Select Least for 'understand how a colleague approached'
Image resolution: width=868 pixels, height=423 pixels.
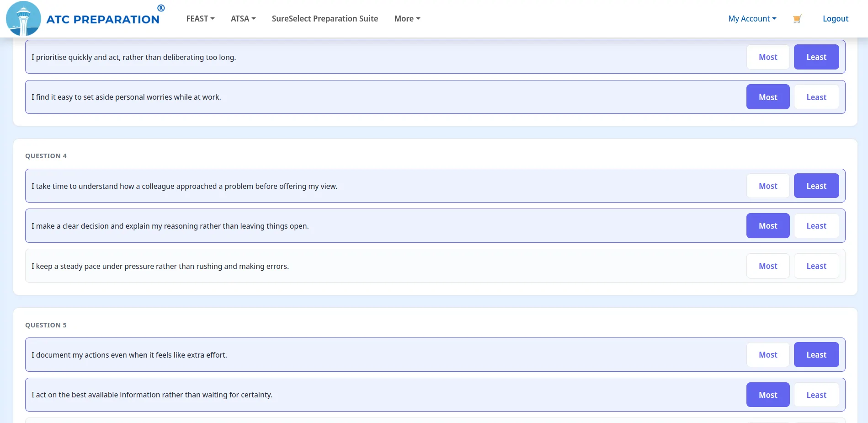point(816,186)
